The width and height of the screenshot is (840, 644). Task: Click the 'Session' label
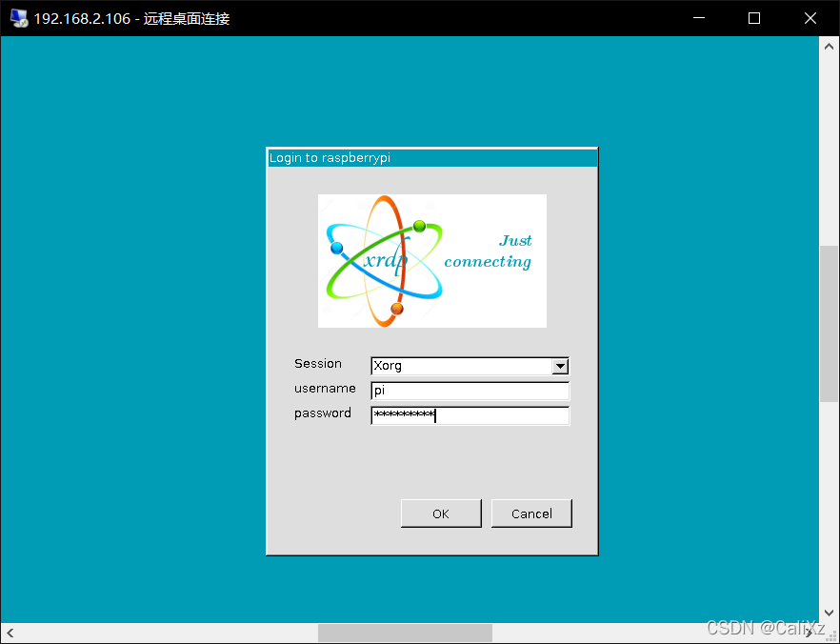click(x=318, y=363)
